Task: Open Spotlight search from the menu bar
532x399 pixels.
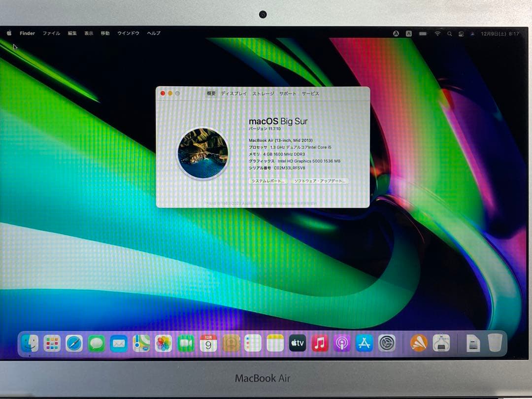Action: tap(450, 33)
